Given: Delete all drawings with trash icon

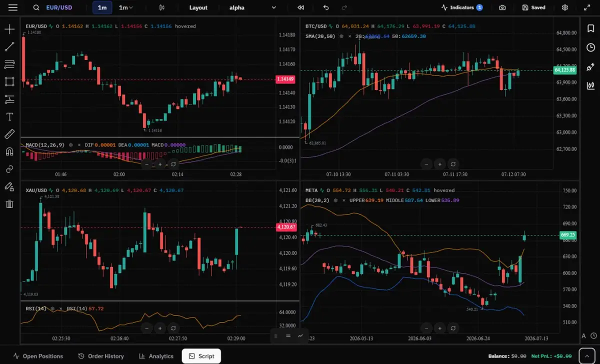Looking at the screenshot, I should click(9, 204).
